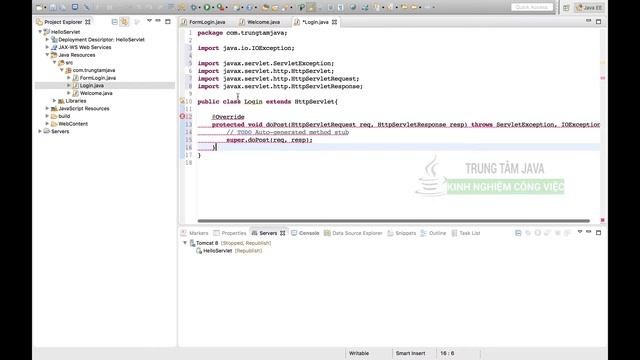Collapse the Java Resources node
The image size is (640, 360).
point(47,55)
